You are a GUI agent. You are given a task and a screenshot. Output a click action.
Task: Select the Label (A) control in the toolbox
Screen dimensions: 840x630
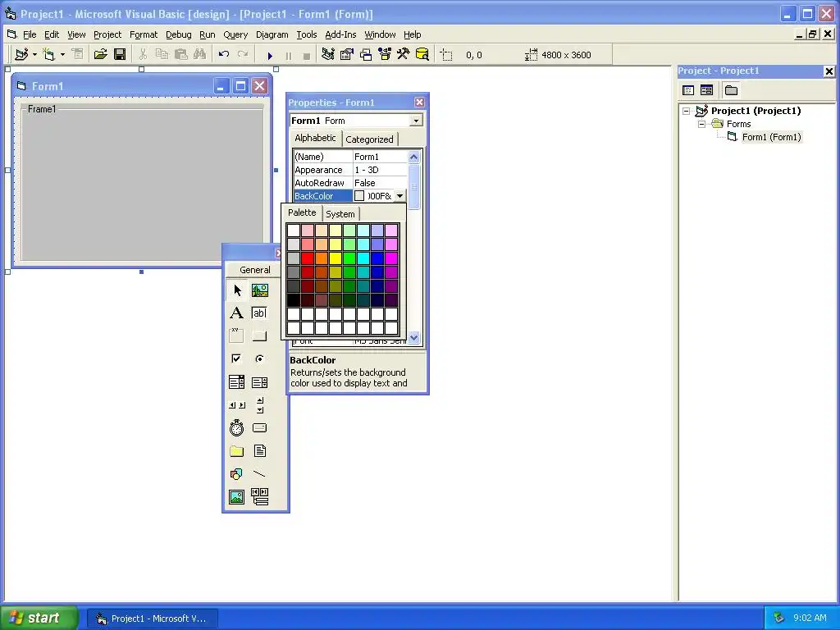click(237, 313)
